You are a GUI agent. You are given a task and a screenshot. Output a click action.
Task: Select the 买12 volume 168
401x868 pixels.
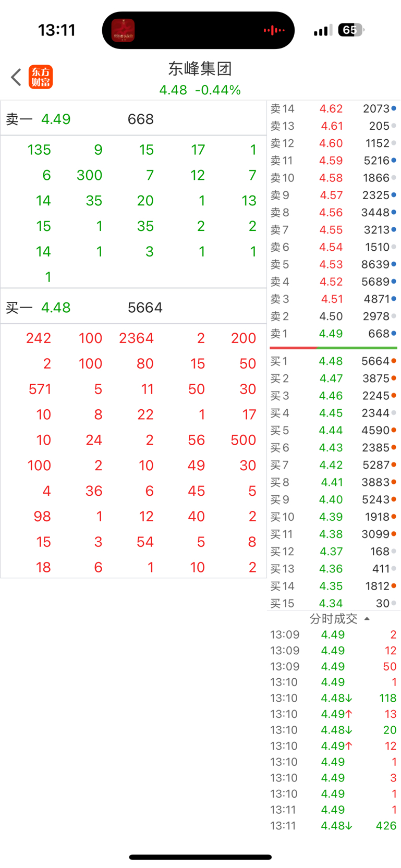[x=380, y=552]
